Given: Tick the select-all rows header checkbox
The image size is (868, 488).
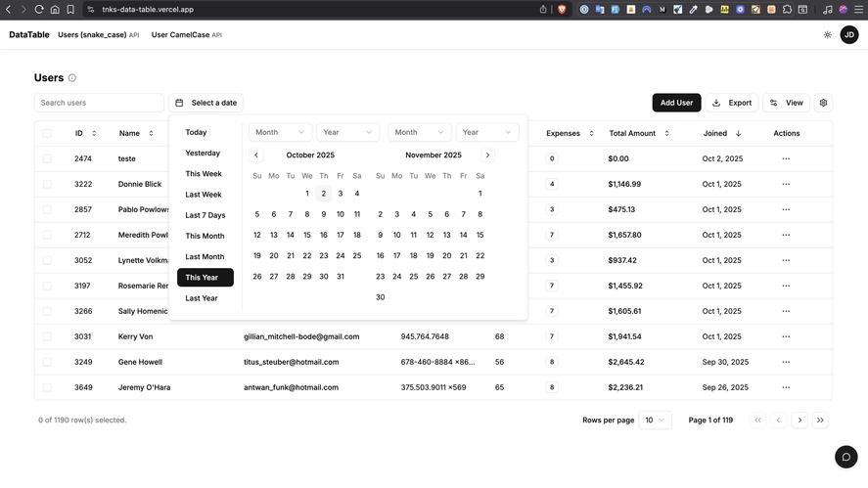Looking at the screenshot, I should (46, 133).
